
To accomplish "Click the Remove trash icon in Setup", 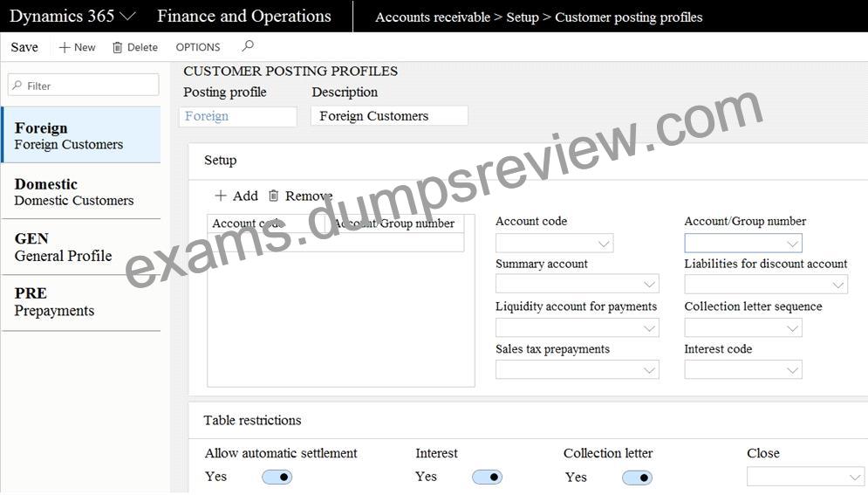I will pyautogui.click(x=273, y=196).
